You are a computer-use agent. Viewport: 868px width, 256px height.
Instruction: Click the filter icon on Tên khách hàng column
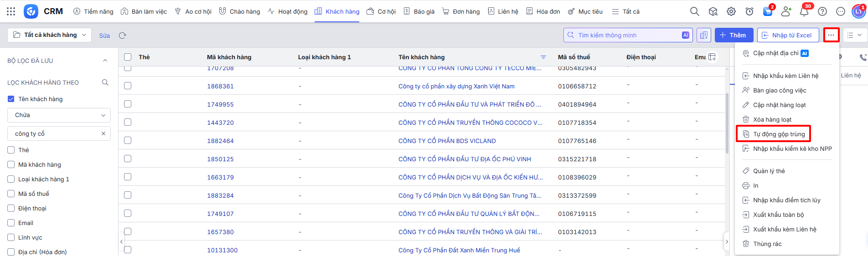[x=543, y=57]
